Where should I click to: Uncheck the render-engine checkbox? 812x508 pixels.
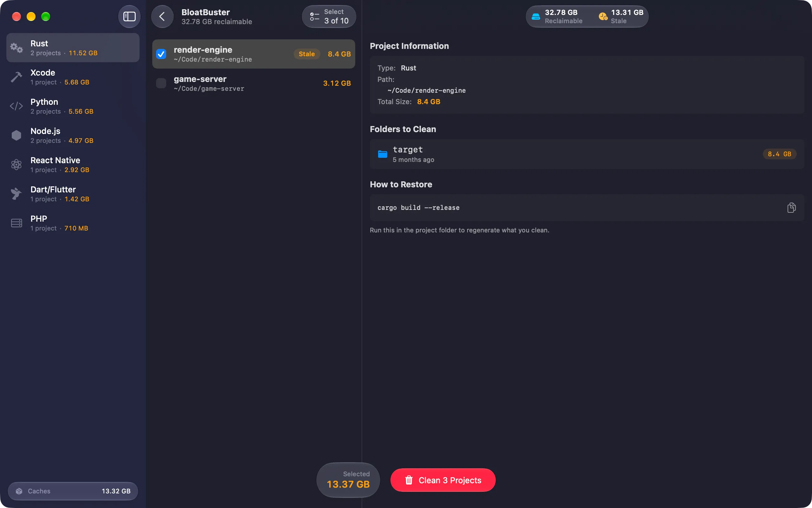[x=161, y=54]
